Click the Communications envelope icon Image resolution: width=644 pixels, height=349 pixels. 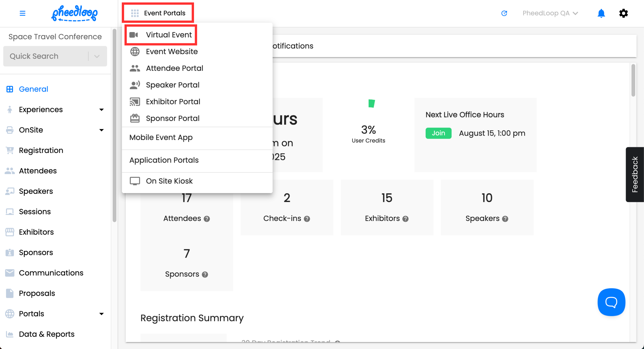[x=10, y=273]
